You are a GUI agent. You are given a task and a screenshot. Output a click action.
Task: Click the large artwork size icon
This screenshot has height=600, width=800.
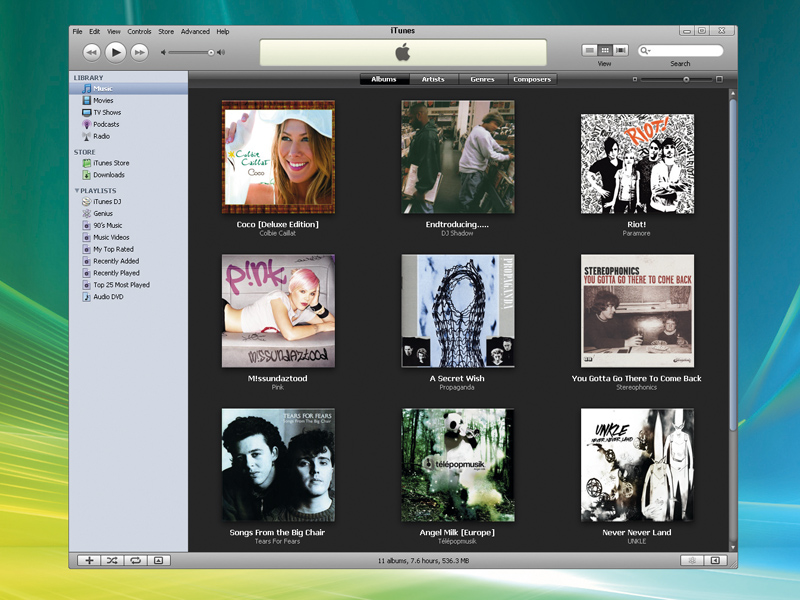point(719,79)
